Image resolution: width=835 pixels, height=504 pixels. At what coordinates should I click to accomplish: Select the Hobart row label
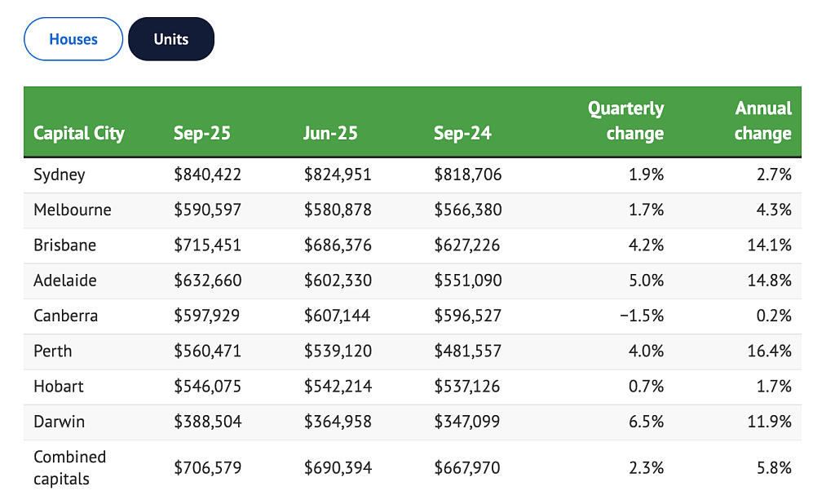coord(59,387)
